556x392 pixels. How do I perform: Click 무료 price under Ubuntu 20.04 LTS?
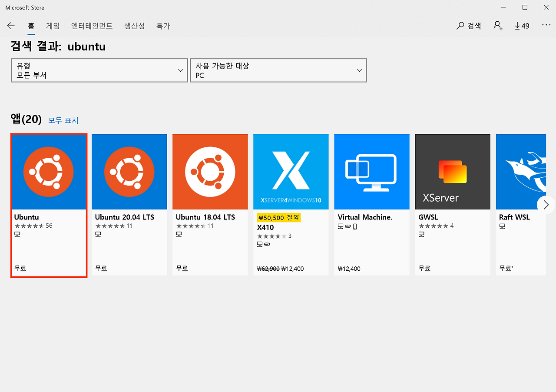tap(101, 269)
